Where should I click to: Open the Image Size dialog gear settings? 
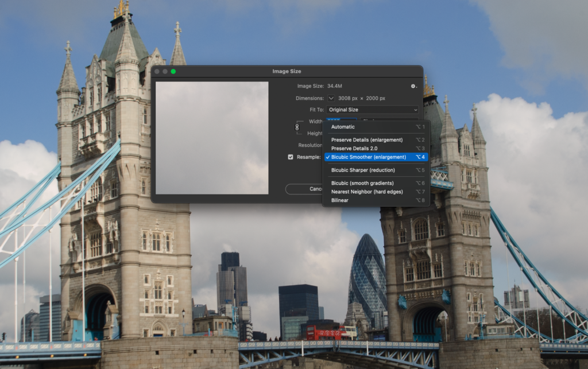click(413, 86)
